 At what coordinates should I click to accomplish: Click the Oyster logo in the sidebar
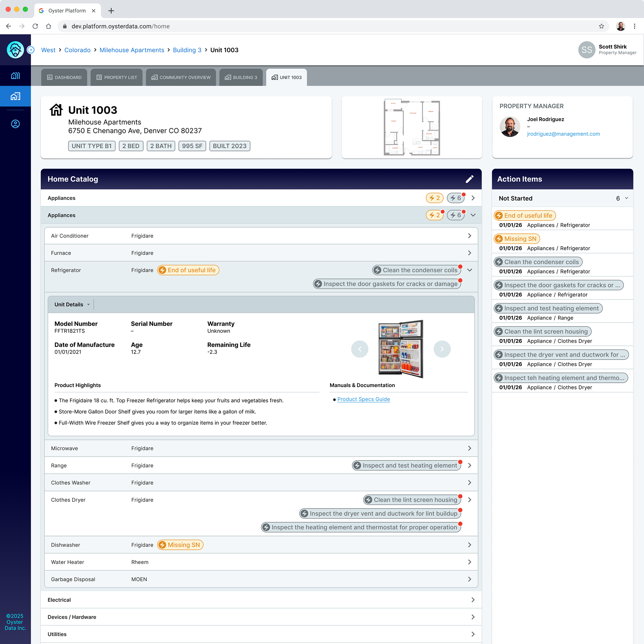pyautogui.click(x=15, y=50)
